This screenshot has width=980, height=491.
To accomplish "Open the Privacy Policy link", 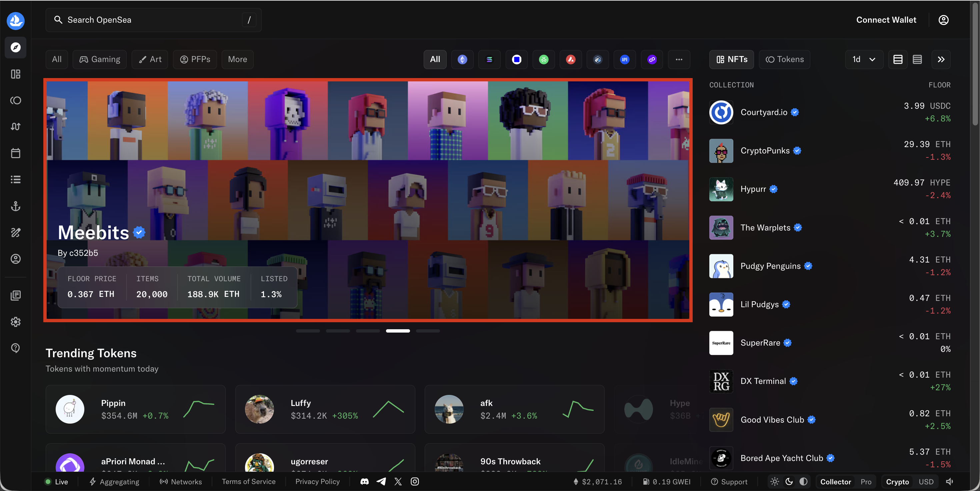I will pos(317,481).
